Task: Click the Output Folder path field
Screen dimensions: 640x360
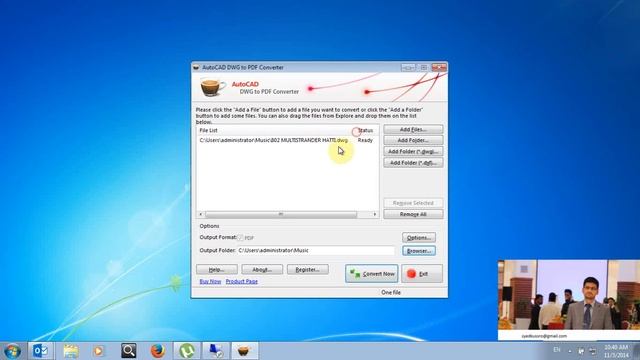Action: tap(316, 251)
